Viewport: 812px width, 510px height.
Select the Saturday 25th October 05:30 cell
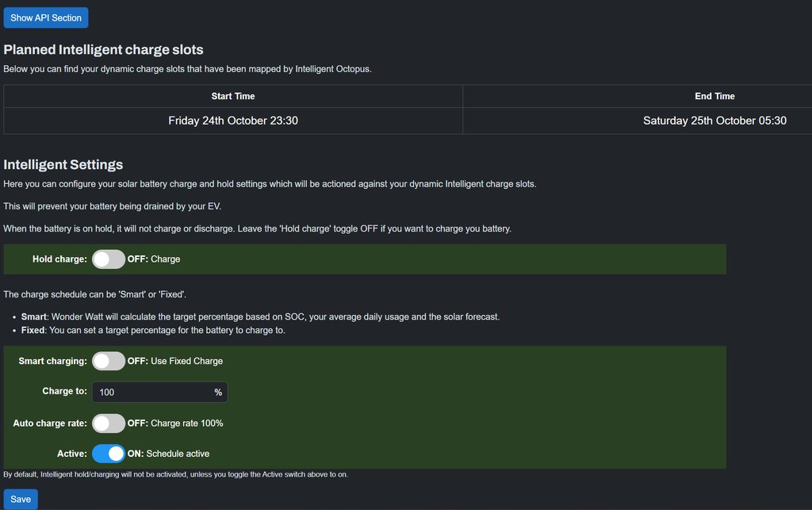tap(714, 121)
